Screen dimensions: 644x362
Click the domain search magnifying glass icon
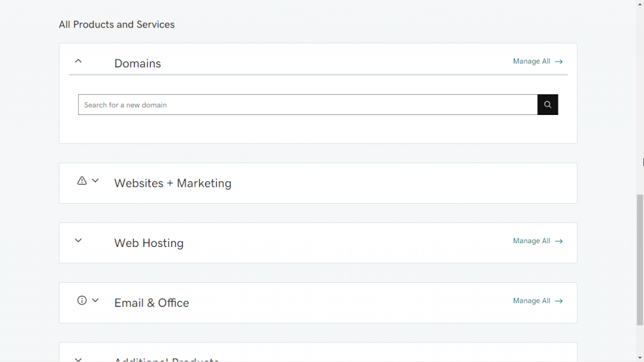click(547, 104)
